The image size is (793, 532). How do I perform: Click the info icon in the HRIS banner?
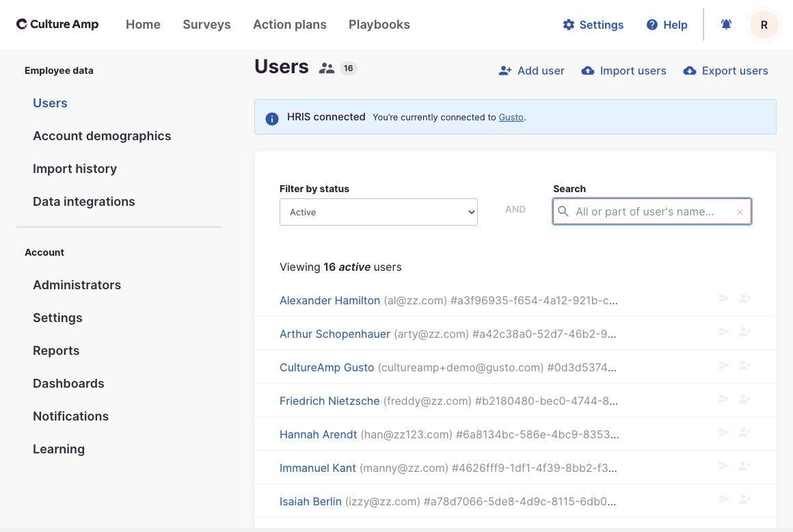(272, 118)
